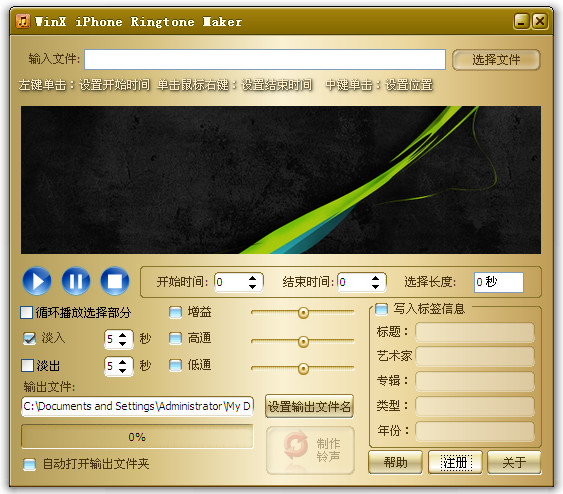Click the 标题 title tag field
563x494 pixels.
(475, 332)
